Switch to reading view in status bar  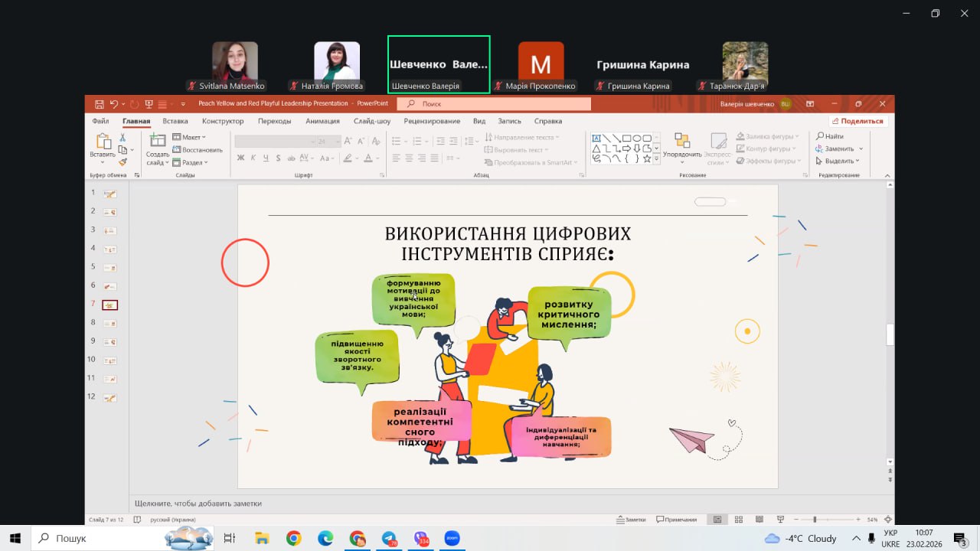[759, 520]
